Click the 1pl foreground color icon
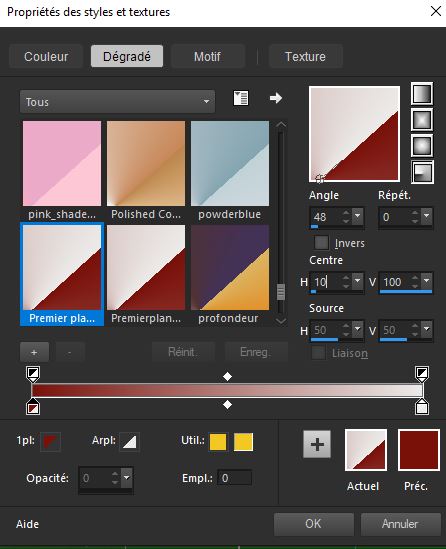This screenshot has height=549, width=446. (x=50, y=442)
